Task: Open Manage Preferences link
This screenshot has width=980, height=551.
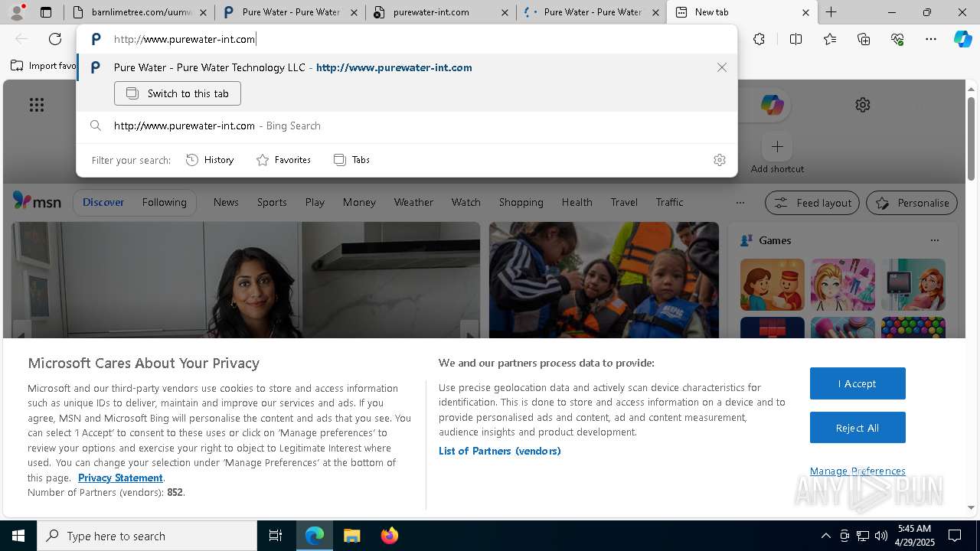Action: tap(857, 471)
